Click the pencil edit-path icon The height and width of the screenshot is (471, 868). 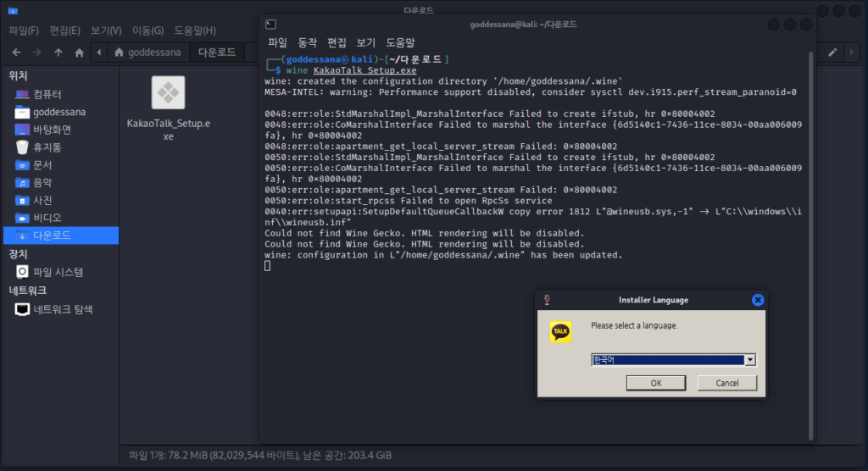coord(832,53)
